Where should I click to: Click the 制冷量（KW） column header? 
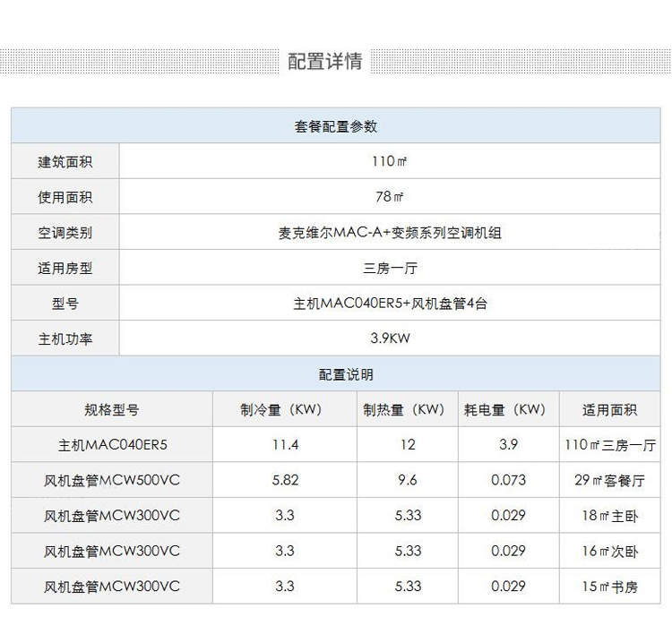point(285,410)
